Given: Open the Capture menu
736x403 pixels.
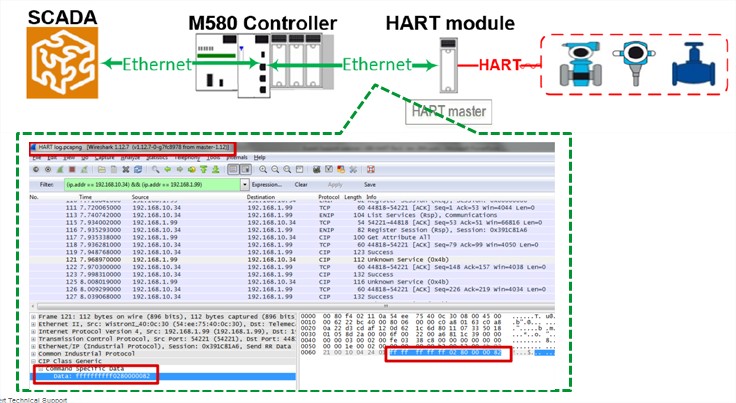Looking at the screenshot, I should pyautogui.click(x=105, y=157).
